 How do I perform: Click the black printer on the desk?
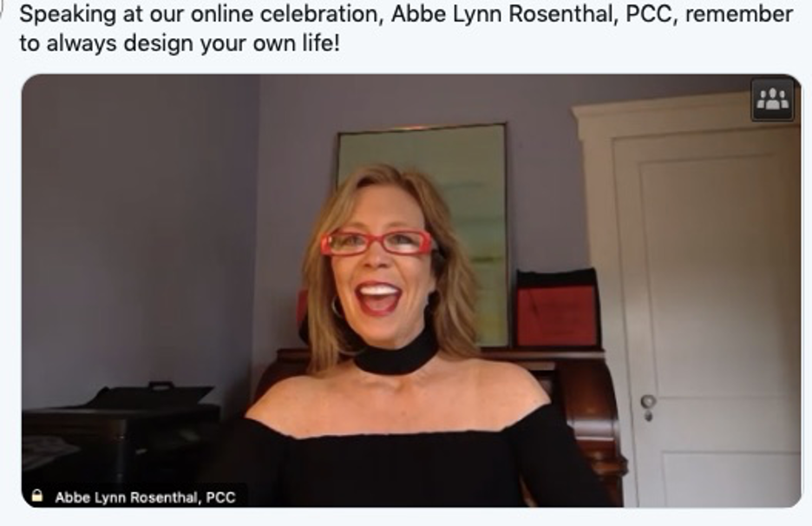coord(150,397)
